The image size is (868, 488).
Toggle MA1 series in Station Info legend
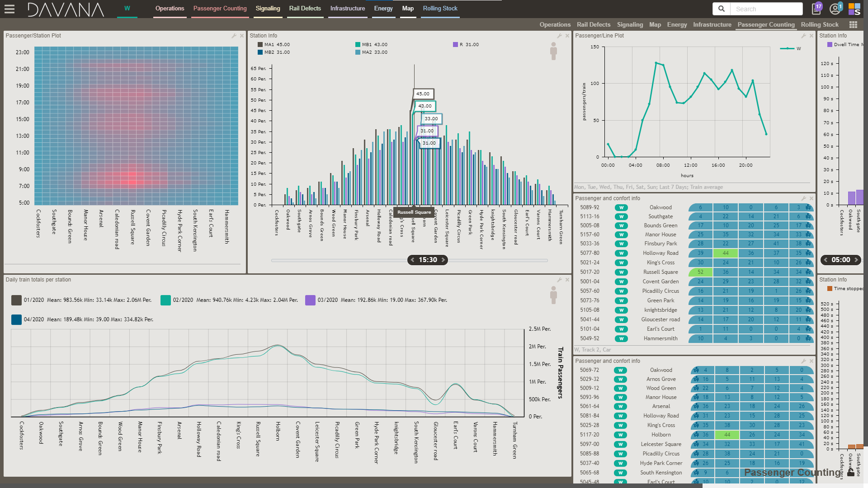point(274,44)
